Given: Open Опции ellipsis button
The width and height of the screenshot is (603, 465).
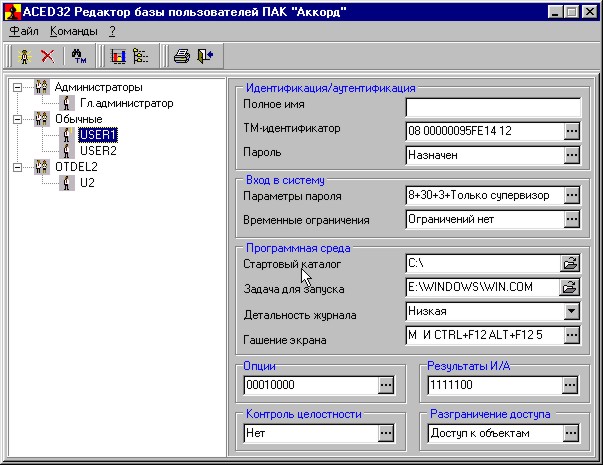Looking at the screenshot, I should pyautogui.click(x=386, y=385).
